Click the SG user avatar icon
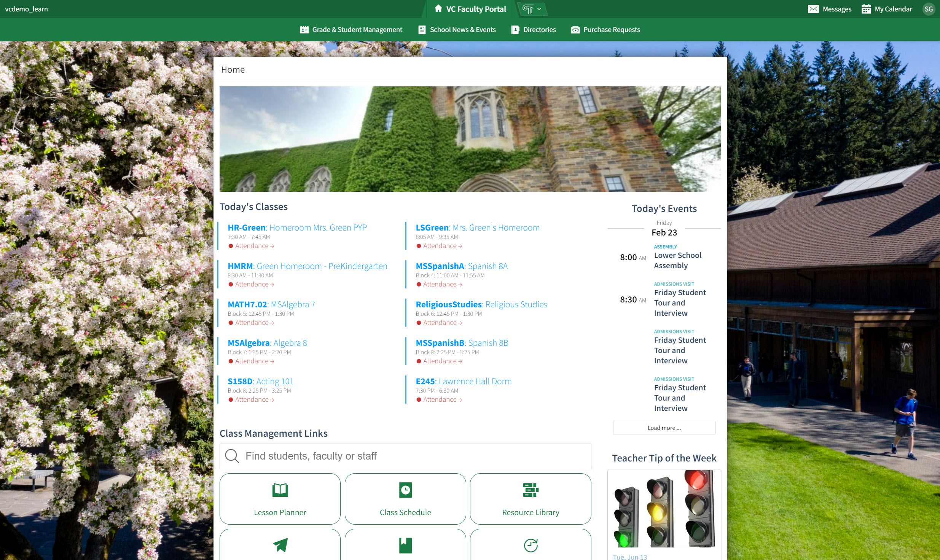The image size is (940, 560). 929,9
